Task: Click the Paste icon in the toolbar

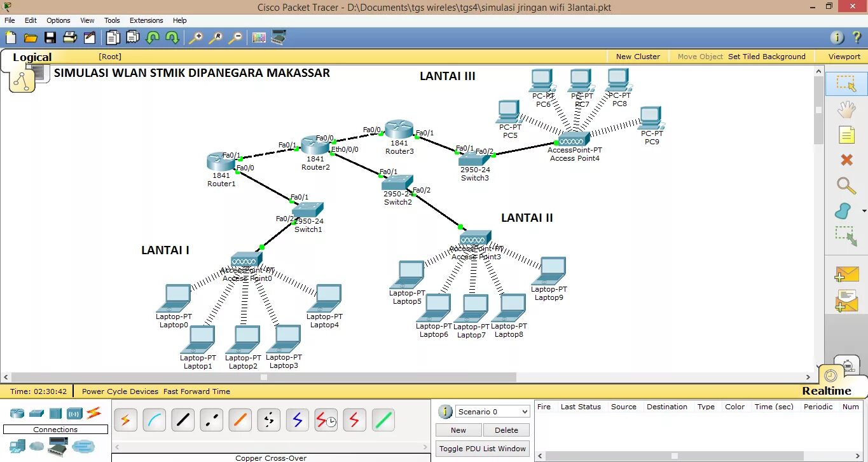Action: click(x=132, y=37)
